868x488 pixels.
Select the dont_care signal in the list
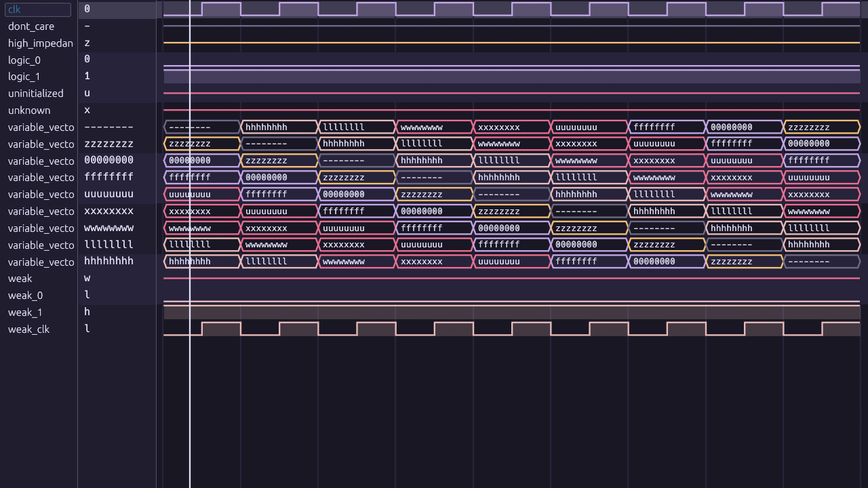point(31,26)
